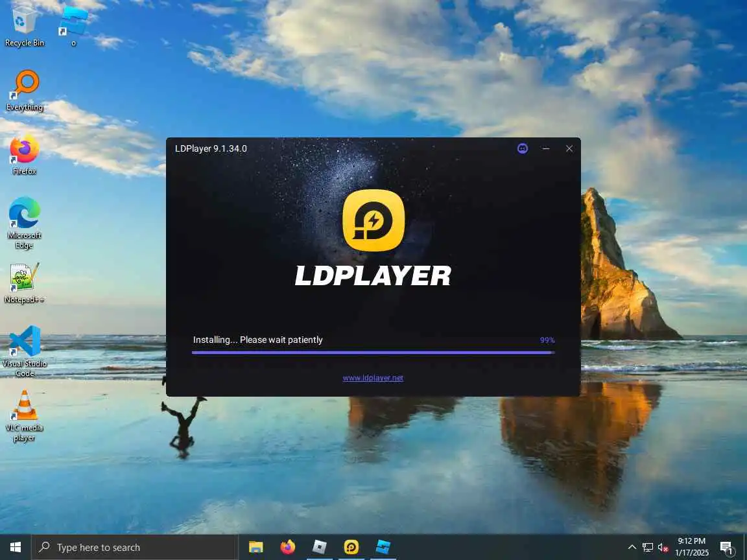This screenshot has height=560, width=747.
Task: Click the 99% progress value
Action: coord(547,340)
